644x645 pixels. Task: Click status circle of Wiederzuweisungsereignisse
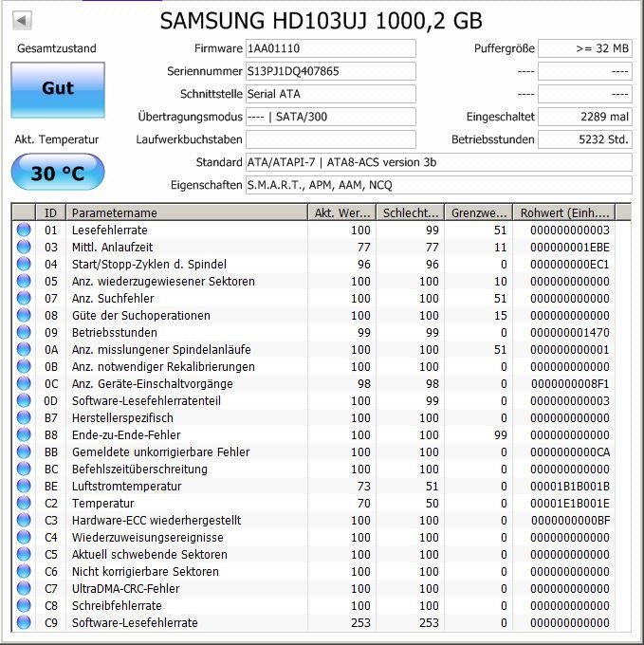(24, 537)
